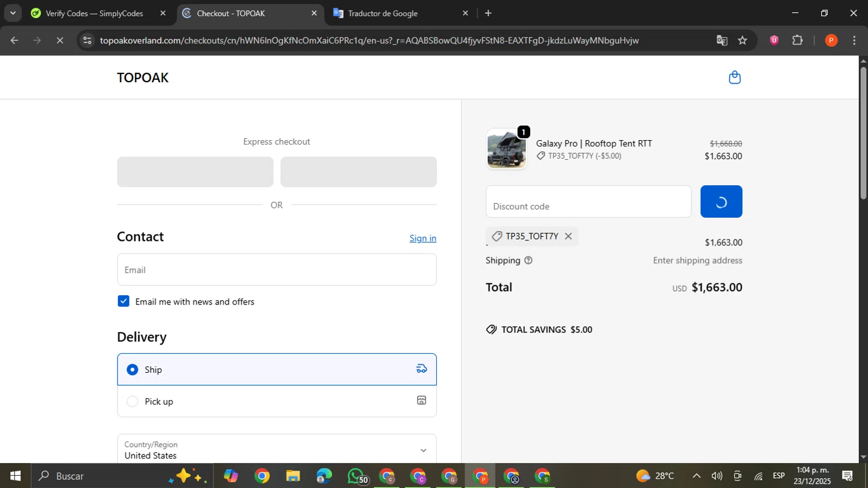Open the Extensions puzzle-piece menu
The image size is (868, 488).
[797, 40]
